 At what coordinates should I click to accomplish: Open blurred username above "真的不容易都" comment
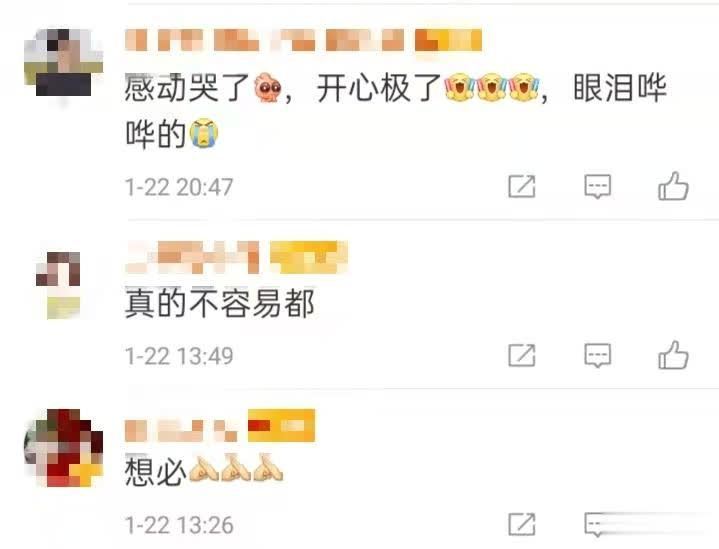(x=193, y=257)
